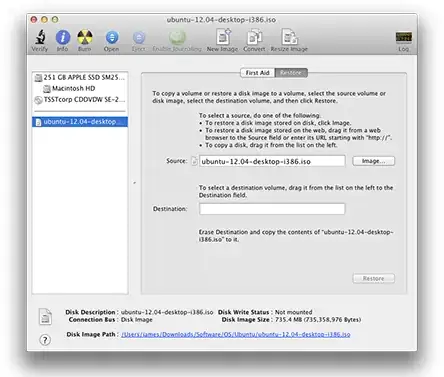
Task: Click the Verify microscope icon
Action: (40, 37)
